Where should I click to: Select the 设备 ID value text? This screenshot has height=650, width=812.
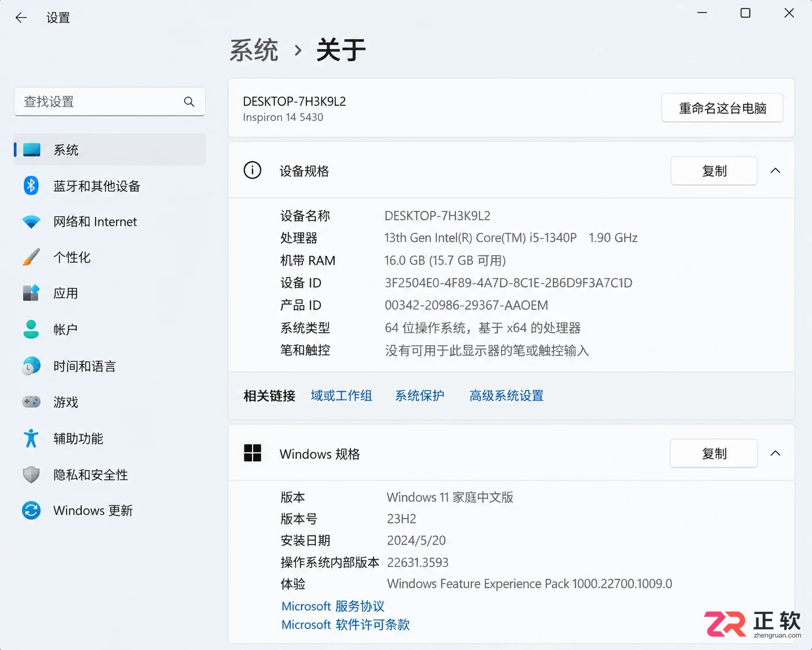pyautogui.click(x=509, y=283)
